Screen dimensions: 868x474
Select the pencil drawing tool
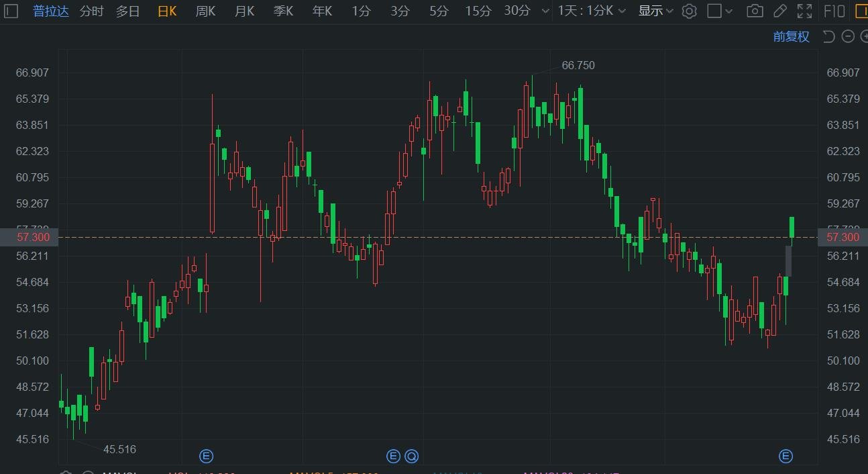pyautogui.click(x=779, y=11)
